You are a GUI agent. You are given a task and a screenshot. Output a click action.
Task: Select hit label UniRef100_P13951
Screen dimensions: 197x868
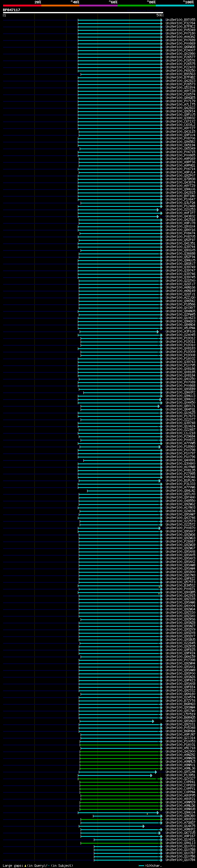click(x=180, y=775)
